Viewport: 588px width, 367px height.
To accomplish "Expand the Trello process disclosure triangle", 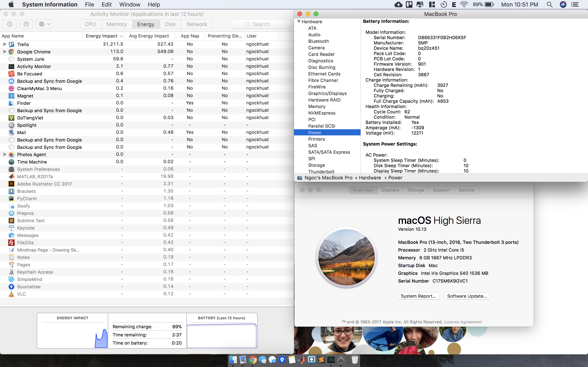I will click(x=5, y=44).
